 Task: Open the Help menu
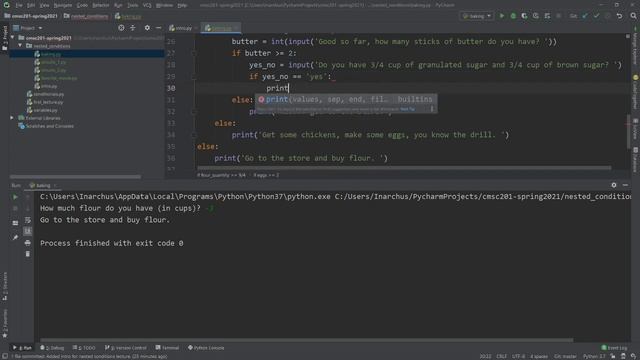click(182, 5)
